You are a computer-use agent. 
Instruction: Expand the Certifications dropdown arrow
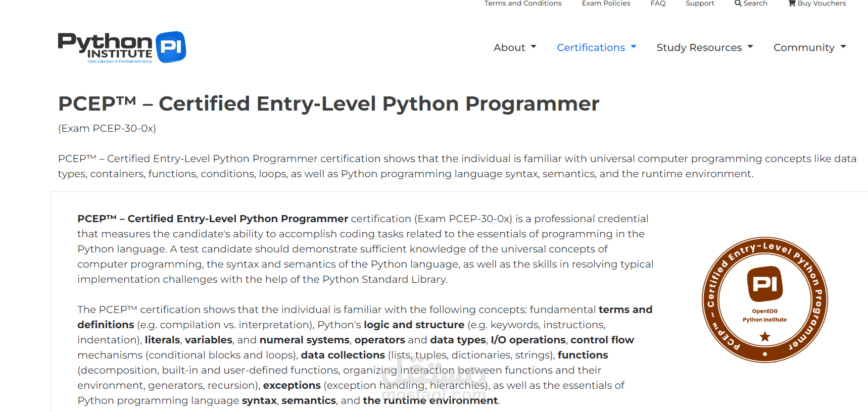(x=634, y=46)
